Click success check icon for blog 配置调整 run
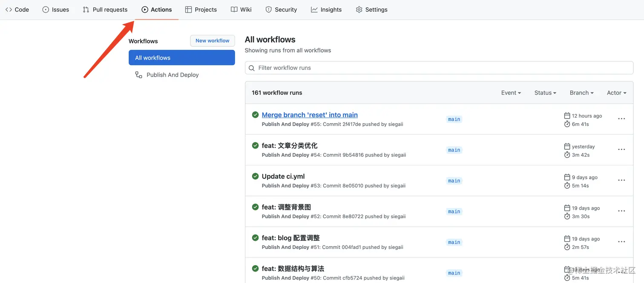 [x=255, y=237]
